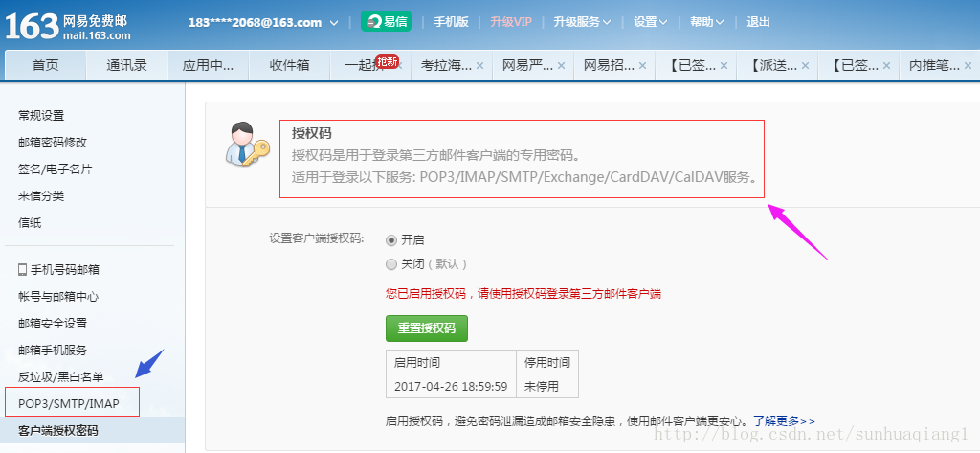This screenshot has height=453, width=980.
Task: Open 常规设置 in the sidebar
Action: click(x=41, y=116)
